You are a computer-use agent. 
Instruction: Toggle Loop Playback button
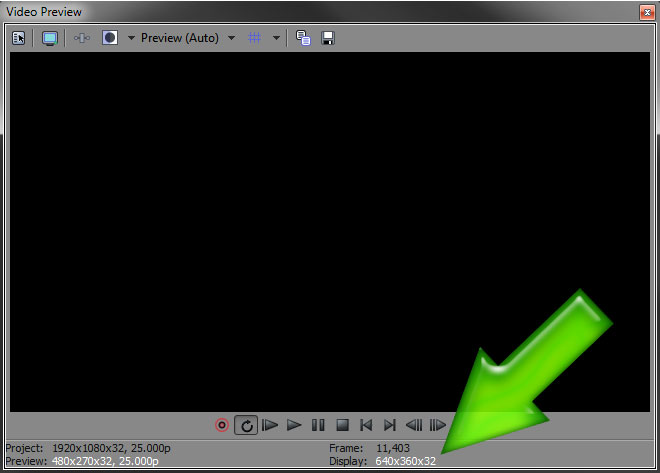pyautogui.click(x=246, y=425)
